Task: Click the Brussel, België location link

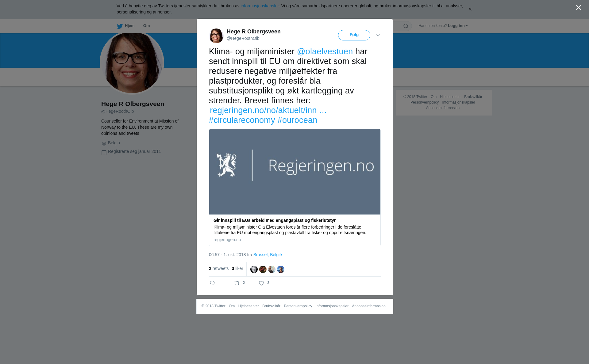Action: [268, 255]
